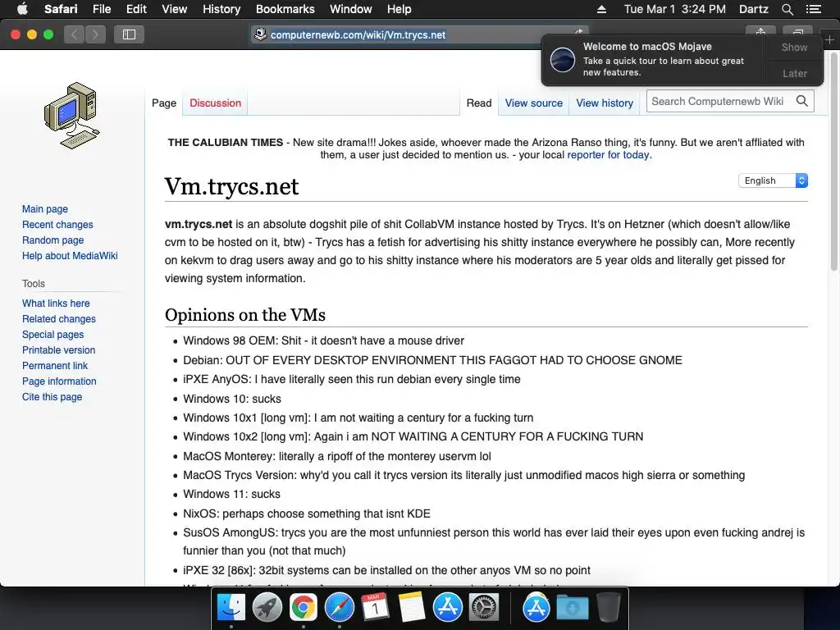Go to Main page link
This screenshot has height=630, width=840.
pos(45,209)
